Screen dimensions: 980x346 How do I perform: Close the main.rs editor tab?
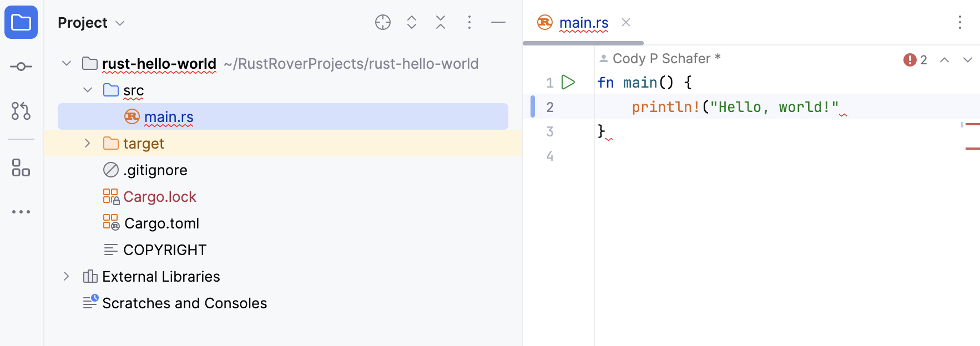[626, 22]
